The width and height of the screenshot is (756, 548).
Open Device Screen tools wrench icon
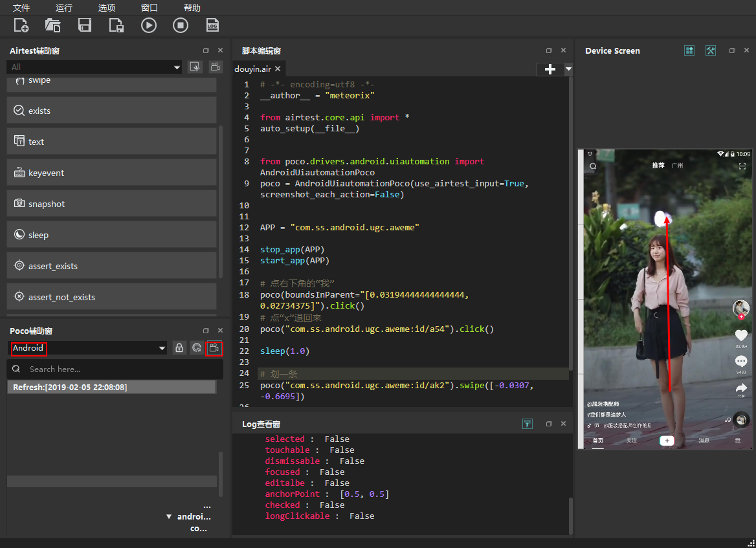pos(710,50)
